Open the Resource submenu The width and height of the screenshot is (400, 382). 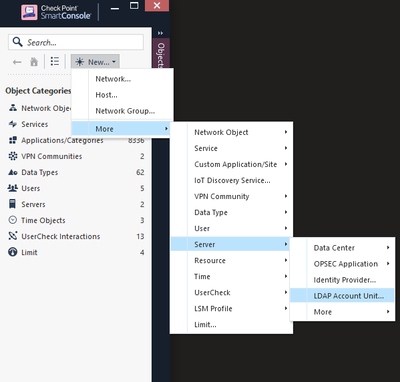click(x=231, y=260)
